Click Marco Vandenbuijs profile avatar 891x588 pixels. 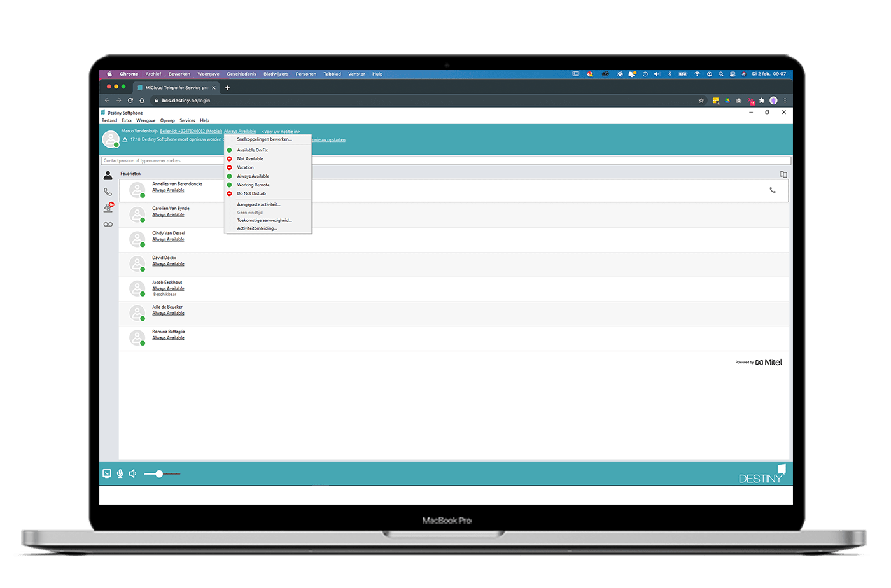[111, 139]
